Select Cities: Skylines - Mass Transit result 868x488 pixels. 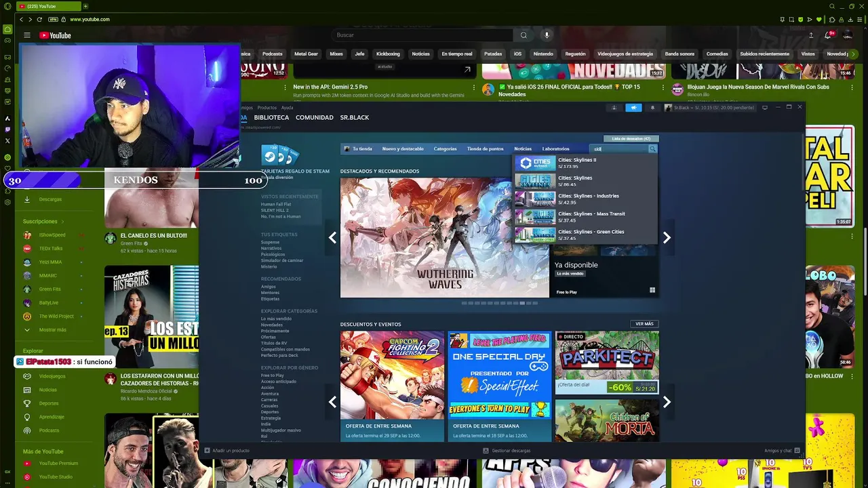tap(585, 217)
